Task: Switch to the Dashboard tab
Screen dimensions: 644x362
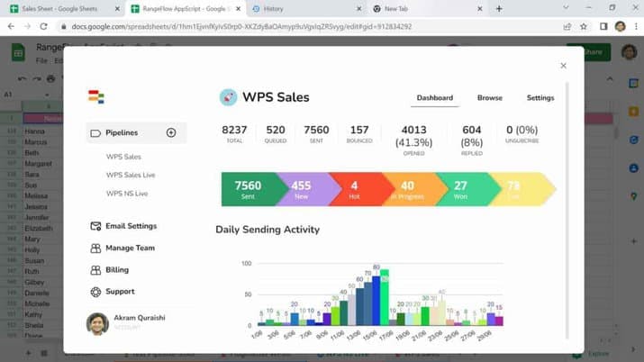Action: [x=435, y=97]
